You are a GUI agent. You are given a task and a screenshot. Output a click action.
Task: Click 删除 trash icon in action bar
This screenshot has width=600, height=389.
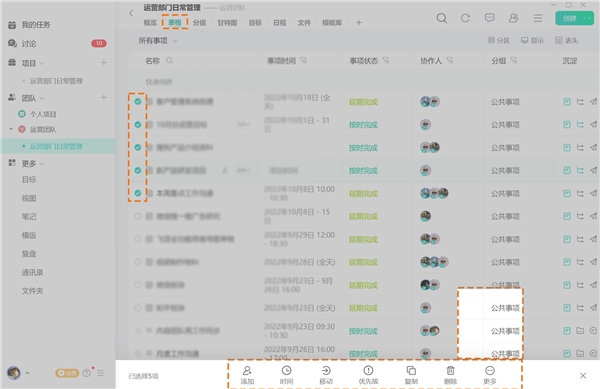[x=450, y=375]
